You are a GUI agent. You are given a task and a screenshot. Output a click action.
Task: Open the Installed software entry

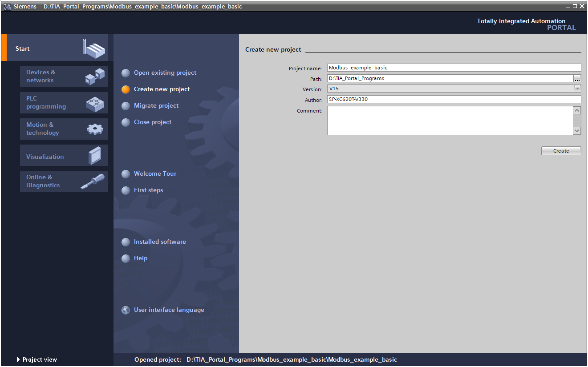click(160, 242)
